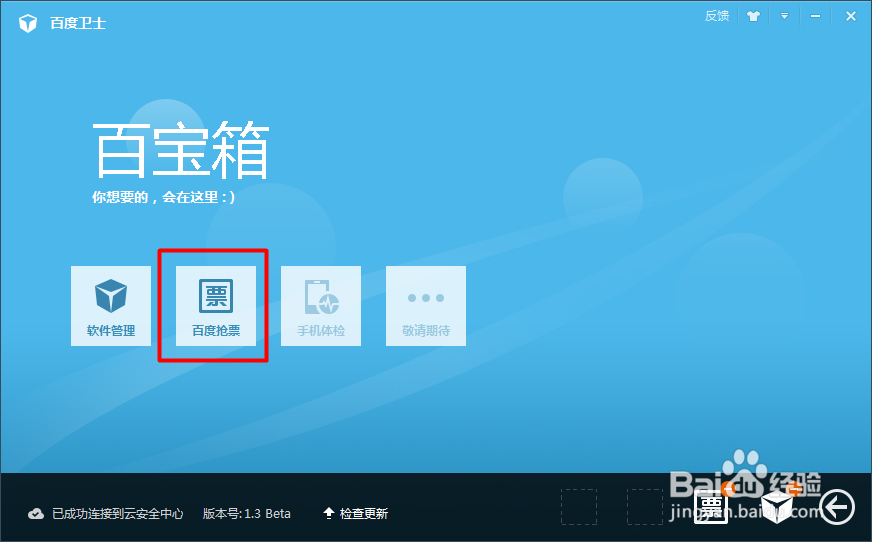This screenshot has height=542, width=872.
Task: Click the 检查更新 check update button
Action: point(355,513)
